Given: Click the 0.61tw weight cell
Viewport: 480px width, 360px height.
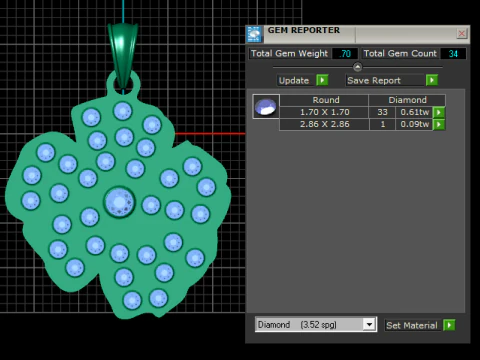Looking at the screenshot, I should 414,112.
